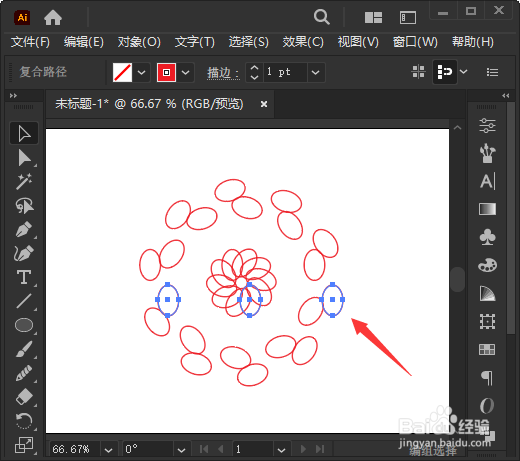520x461 pixels.
Task: Select the Ellipse tool
Action: click(x=24, y=325)
